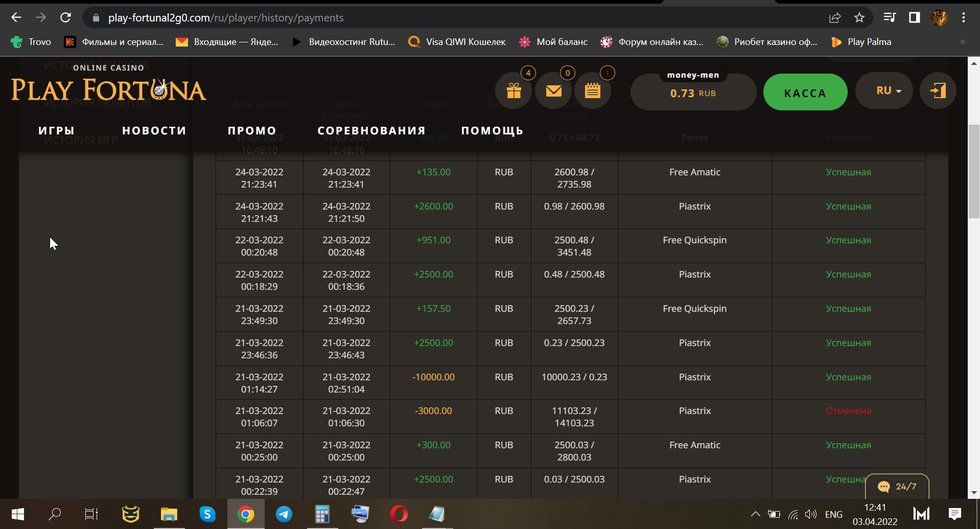Viewport: 980px width, 529px height.
Task: Open Telegram from the taskbar
Action: 284,514
